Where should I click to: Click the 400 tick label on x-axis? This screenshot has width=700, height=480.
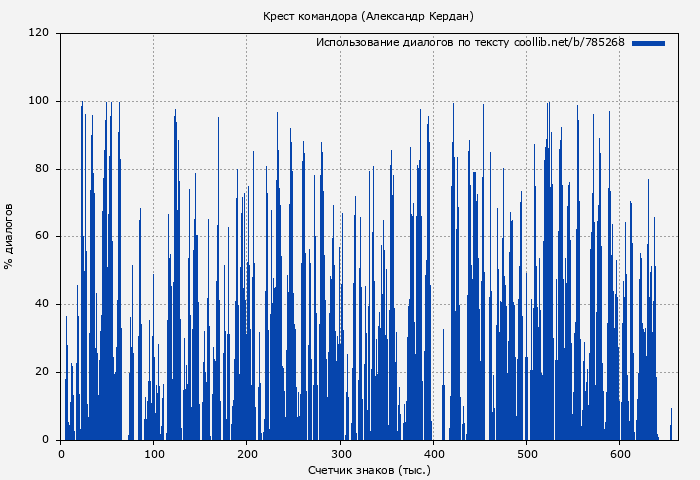(433, 453)
